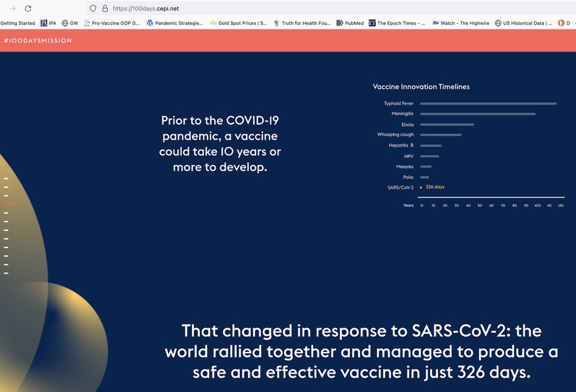
Task: Open the Pandemic Strategies WordPress bookmark
Action: pyautogui.click(x=175, y=23)
